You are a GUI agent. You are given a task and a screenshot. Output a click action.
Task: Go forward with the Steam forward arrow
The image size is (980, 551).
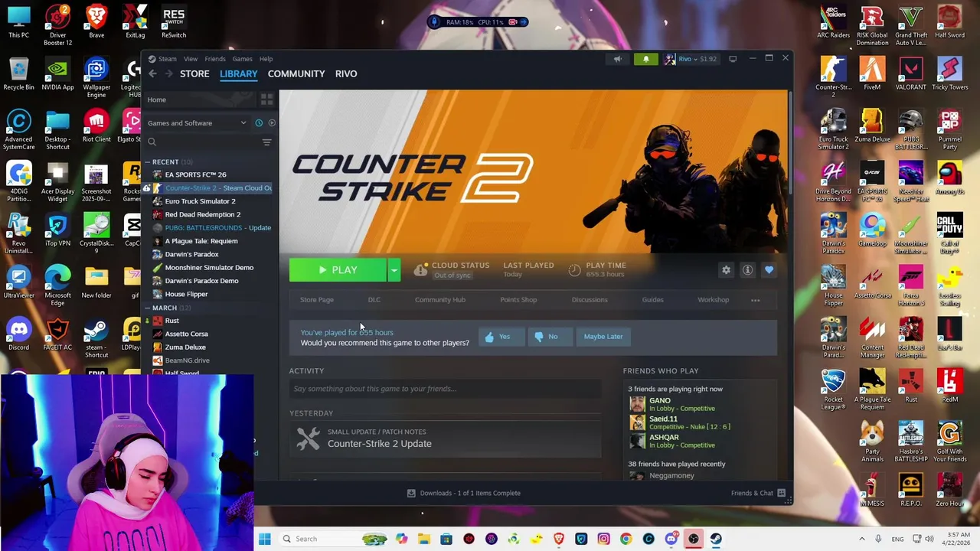(x=168, y=73)
